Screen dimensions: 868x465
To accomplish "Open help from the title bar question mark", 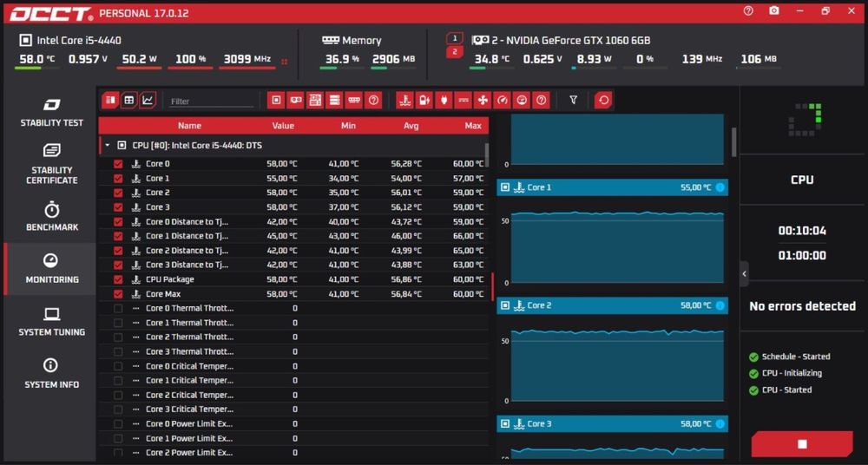I will [x=748, y=10].
